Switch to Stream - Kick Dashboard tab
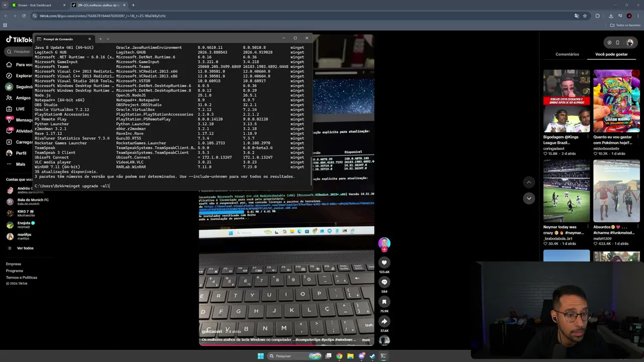 (x=39, y=5)
